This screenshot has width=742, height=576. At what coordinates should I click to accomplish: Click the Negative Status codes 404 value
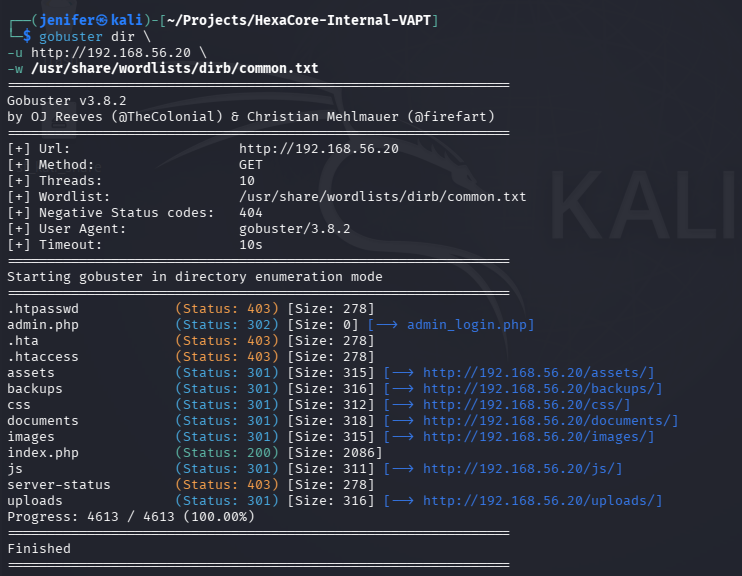(x=251, y=213)
